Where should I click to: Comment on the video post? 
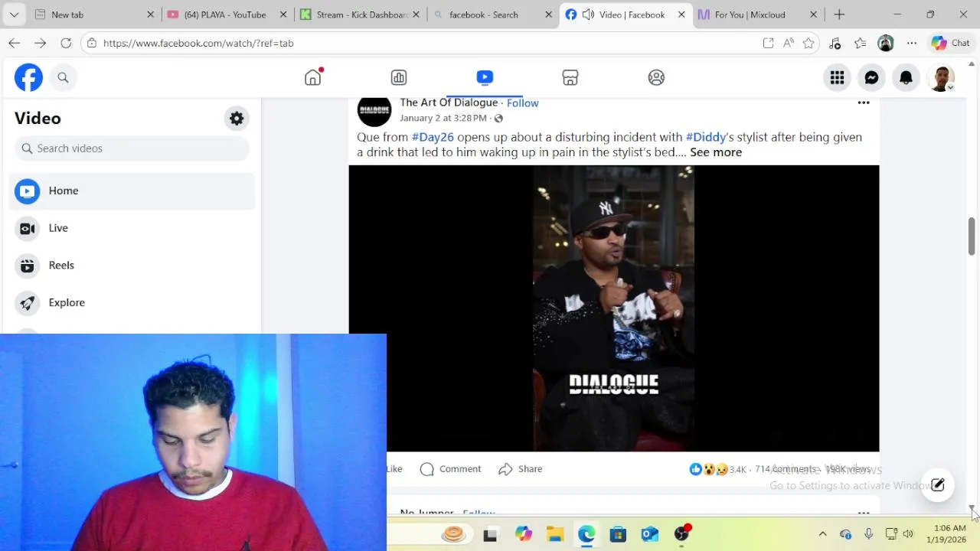click(x=451, y=469)
